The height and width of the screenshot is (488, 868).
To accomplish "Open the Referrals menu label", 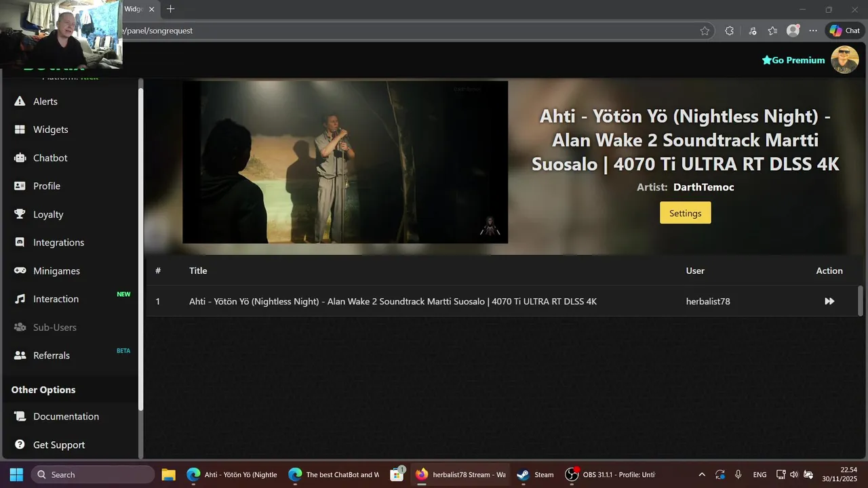I will 52,355.
